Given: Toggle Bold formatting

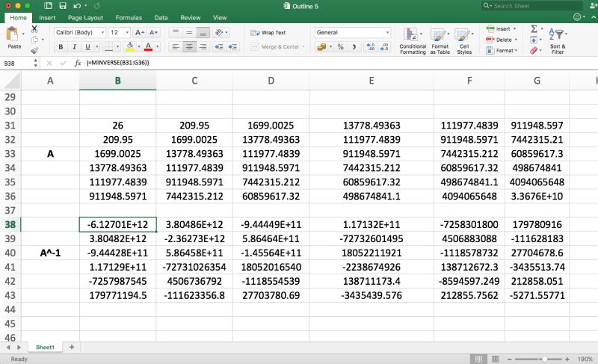Looking at the screenshot, I should click(61, 47).
